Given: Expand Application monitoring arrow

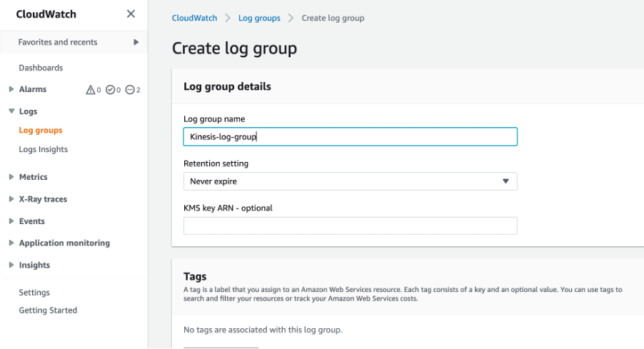Looking at the screenshot, I should [x=11, y=243].
